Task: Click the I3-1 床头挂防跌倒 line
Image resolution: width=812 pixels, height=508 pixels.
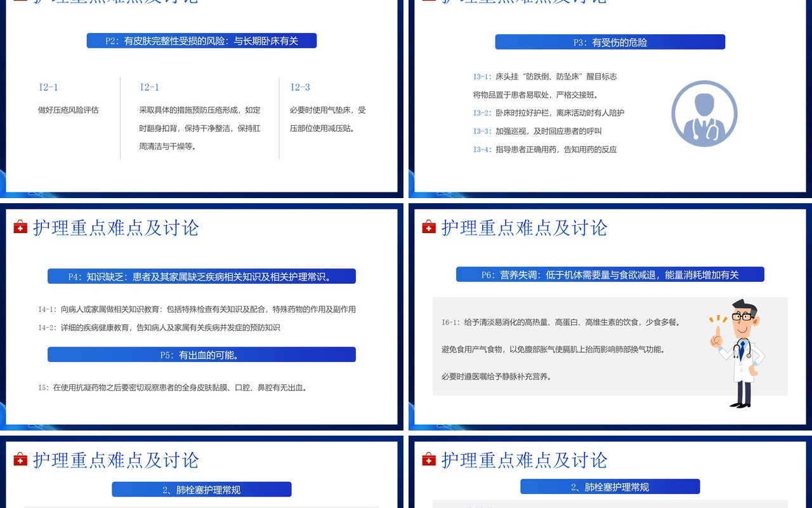Action: (545, 76)
